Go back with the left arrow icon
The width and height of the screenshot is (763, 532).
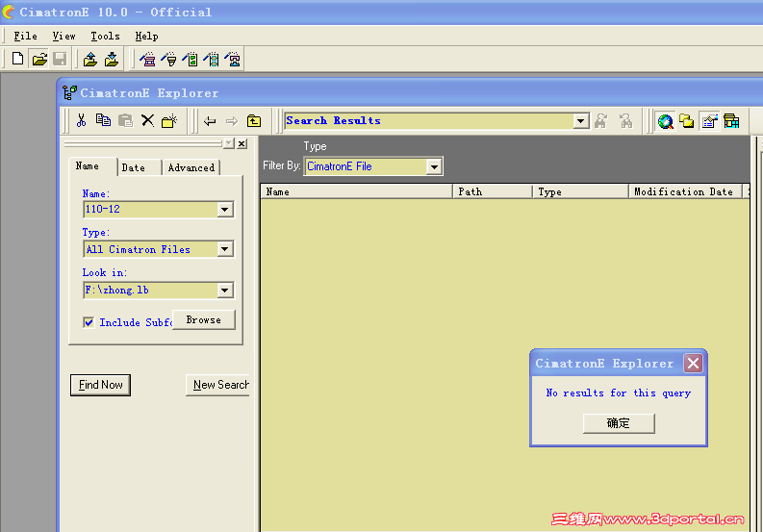pyautogui.click(x=210, y=120)
